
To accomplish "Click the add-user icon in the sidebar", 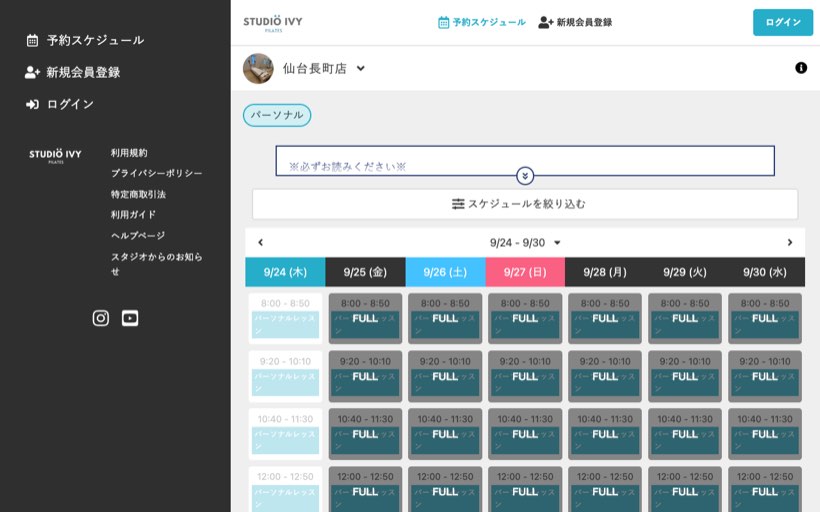I will (x=32, y=72).
